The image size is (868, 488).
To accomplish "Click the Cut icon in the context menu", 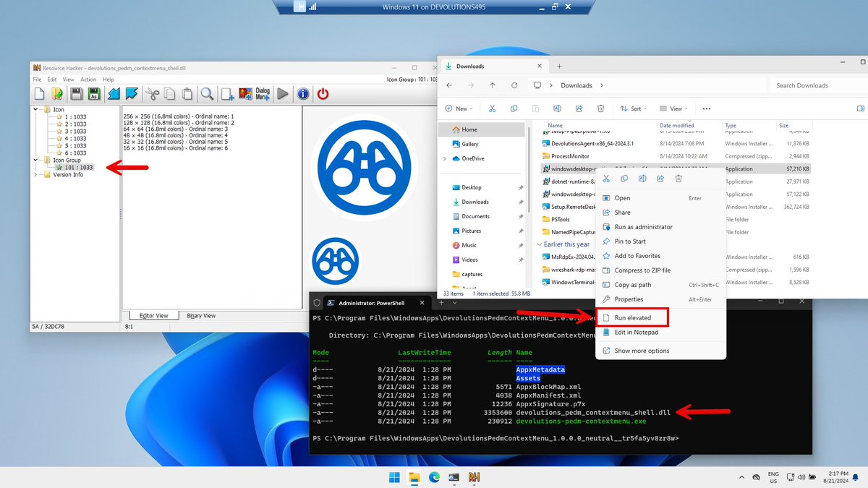I will [606, 179].
